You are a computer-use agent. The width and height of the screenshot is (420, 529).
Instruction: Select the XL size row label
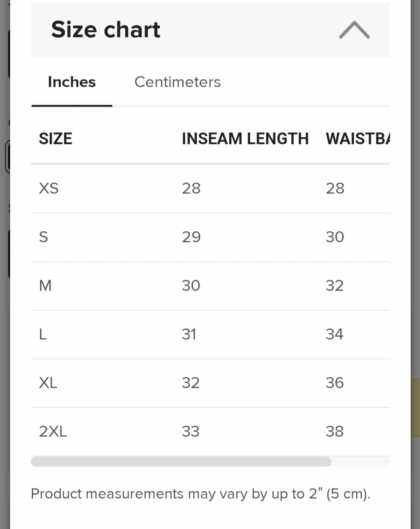(48, 383)
